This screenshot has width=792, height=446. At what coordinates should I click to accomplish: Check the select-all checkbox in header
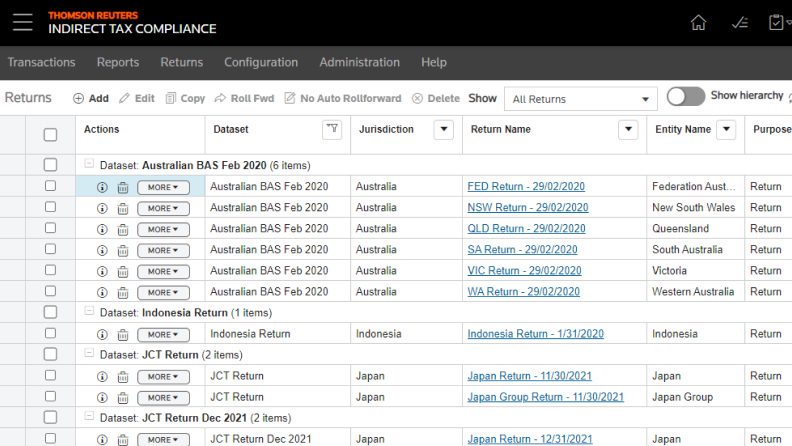click(50, 134)
